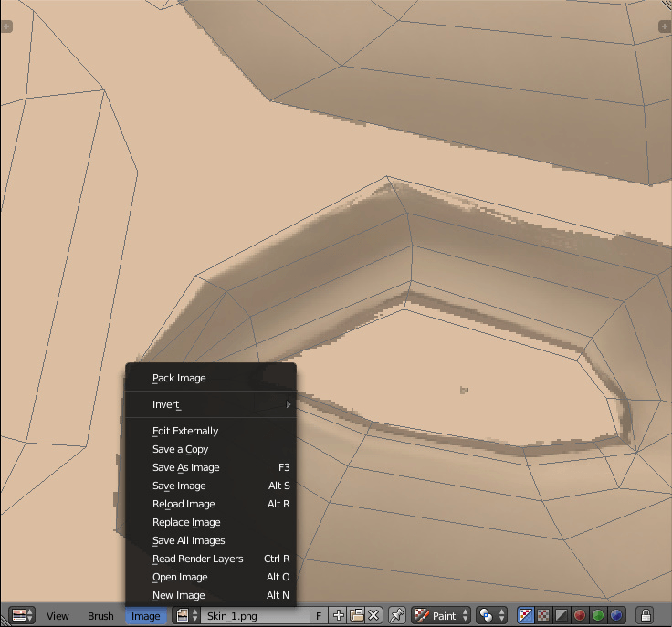Screen dimensions: 672x627
Task: Select Save As Image
Action: point(186,467)
